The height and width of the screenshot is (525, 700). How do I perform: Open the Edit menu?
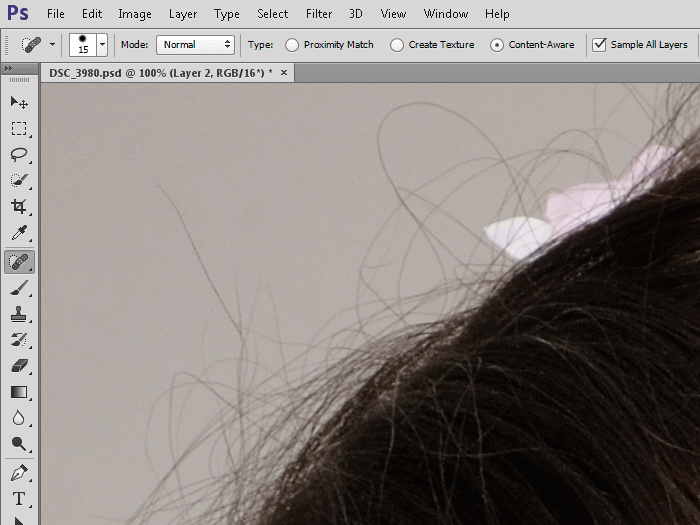[92, 14]
